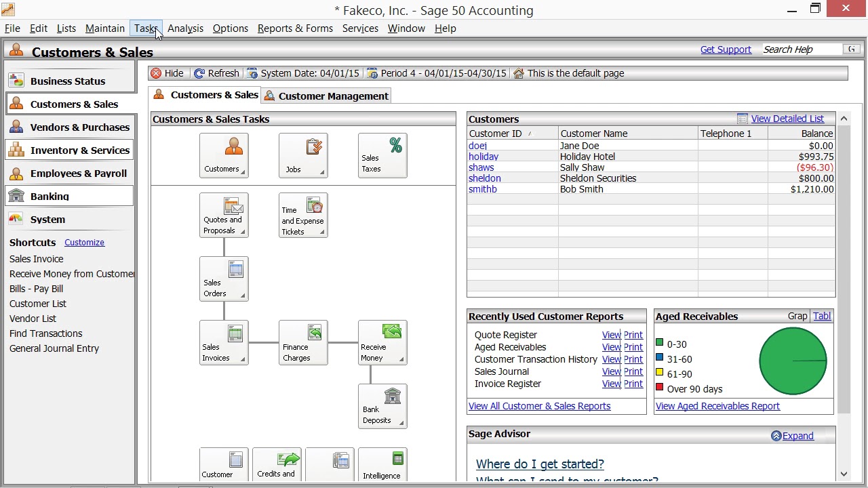Viewport: 868px width, 488px height.
Task: Open View All Customer & Sales Reports
Action: 540,406
